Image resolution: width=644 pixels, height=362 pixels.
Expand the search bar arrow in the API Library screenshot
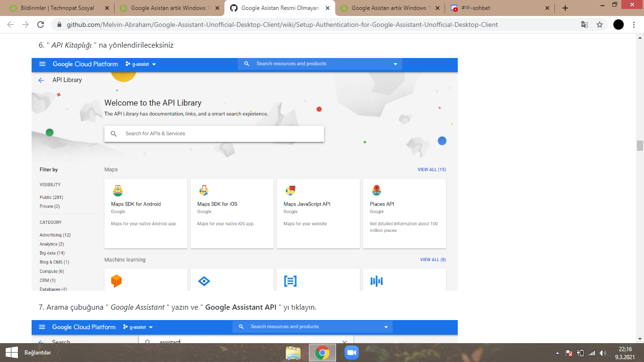coord(396,64)
